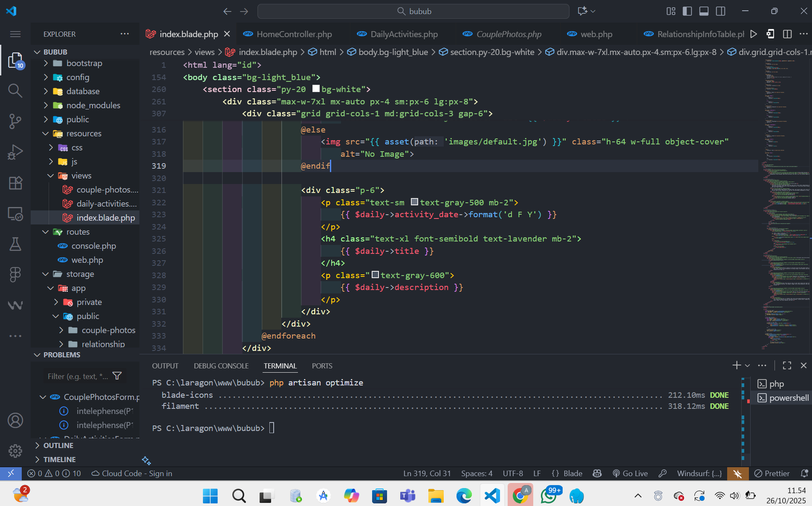Click Go Live in status bar
Image resolution: width=812 pixels, height=506 pixels.
pyautogui.click(x=630, y=474)
